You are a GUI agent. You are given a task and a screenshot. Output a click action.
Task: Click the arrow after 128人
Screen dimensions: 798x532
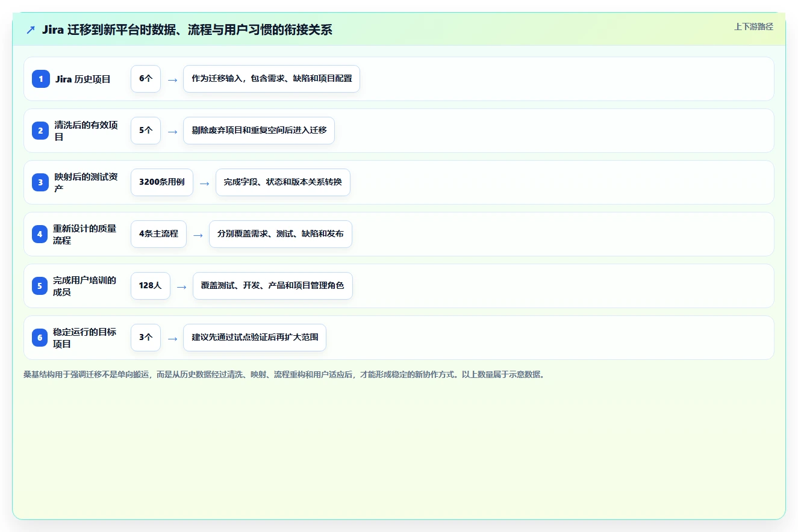point(182,286)
